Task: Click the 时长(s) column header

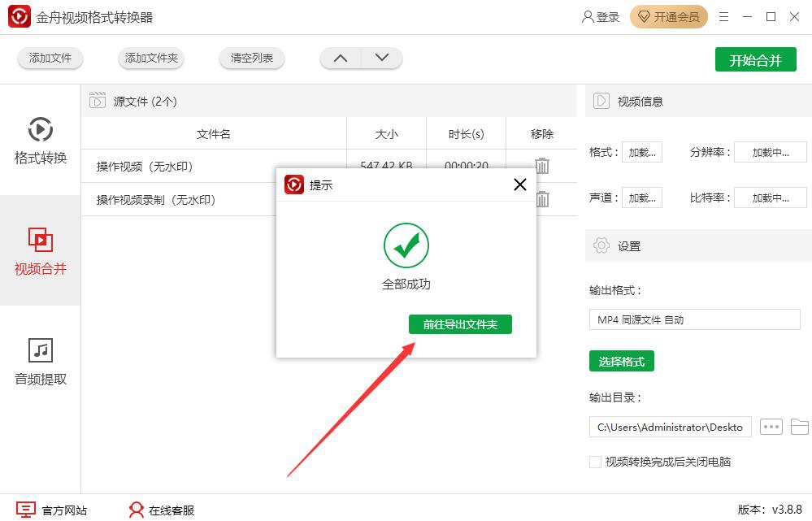Action: pyautogui.click(x=466, y=134)
